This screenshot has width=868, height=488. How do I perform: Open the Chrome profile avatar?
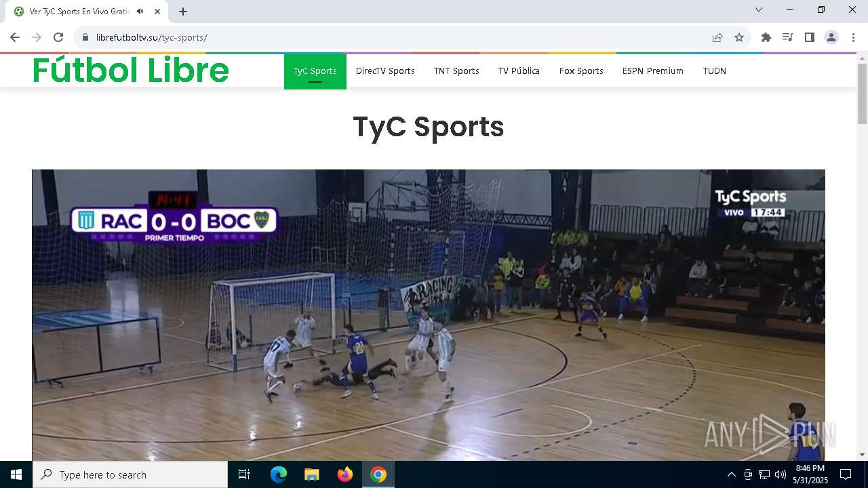tap(831, 37)
